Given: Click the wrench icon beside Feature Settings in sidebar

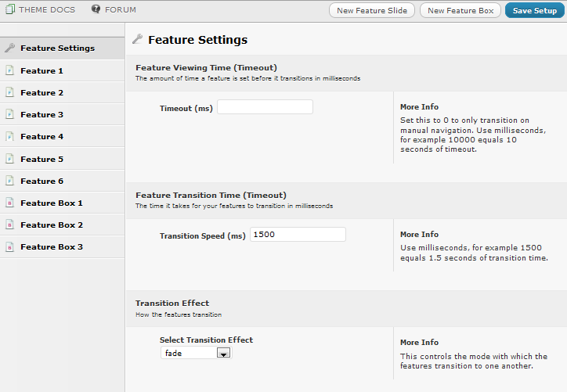Looking at the screenshot, I should tap(9, 48).
